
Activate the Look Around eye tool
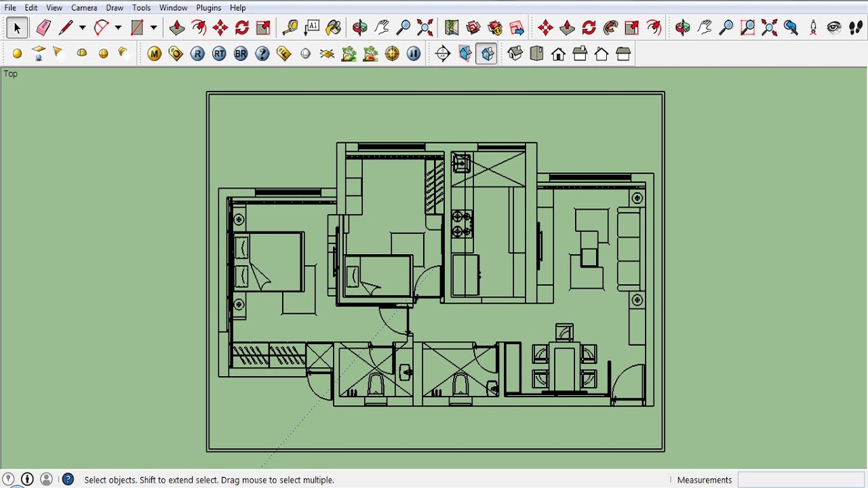coord(834,28)
